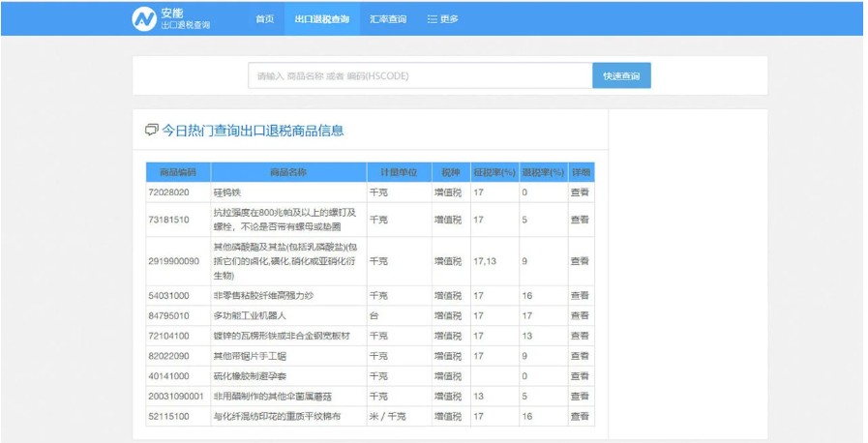Click the product name 镀锌的瓦楞形铁或非合金钢宽板材
The height and width of the screenshot is (443, 868).
[x=282, y=336]
